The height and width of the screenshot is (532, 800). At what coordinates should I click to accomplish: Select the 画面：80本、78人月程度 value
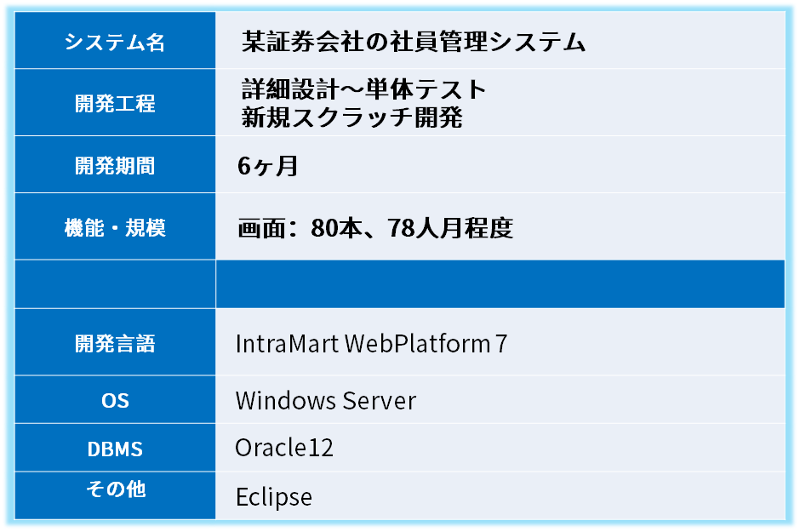coord(375,228)
